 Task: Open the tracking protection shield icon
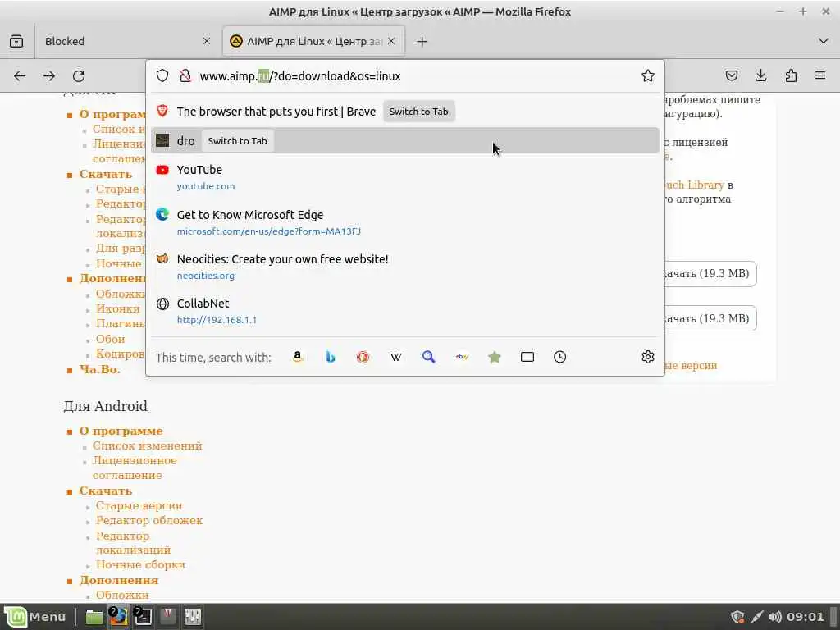pyautogui.click(x=162, y=75)
